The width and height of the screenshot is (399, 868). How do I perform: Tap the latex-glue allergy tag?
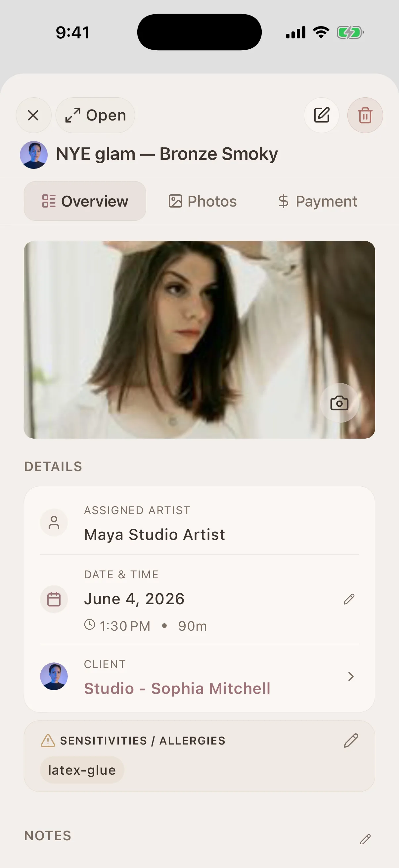(82, 770)
